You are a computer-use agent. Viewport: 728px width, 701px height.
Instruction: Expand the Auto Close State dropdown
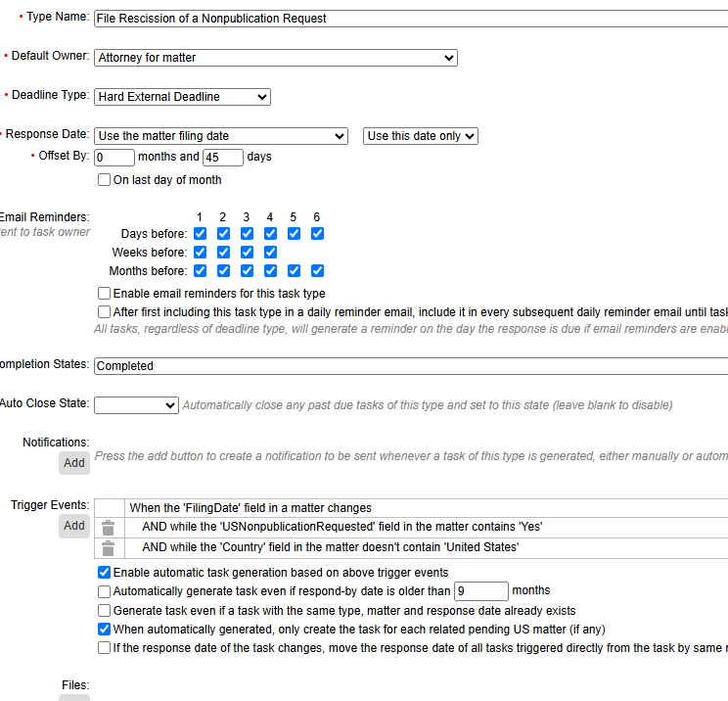(x=136, y=404)
